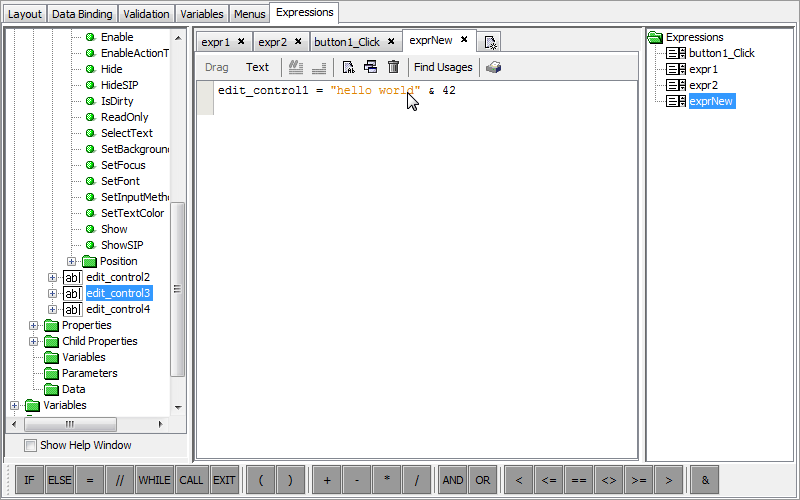The height and width of the screenshot is (500, 800).
Task: Click Find Usages button
Action: (443, 67)
